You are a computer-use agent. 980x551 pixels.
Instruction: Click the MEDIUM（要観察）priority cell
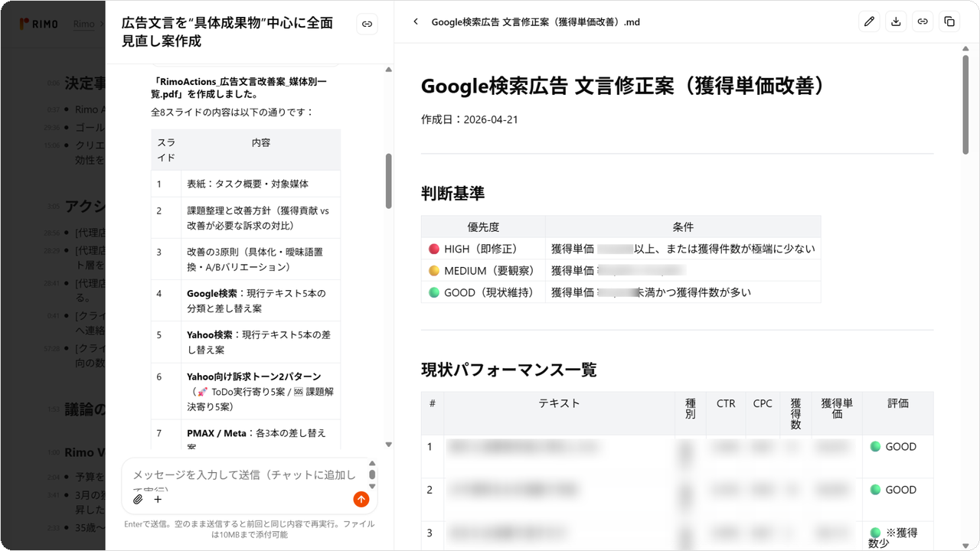tap(483, 270)
